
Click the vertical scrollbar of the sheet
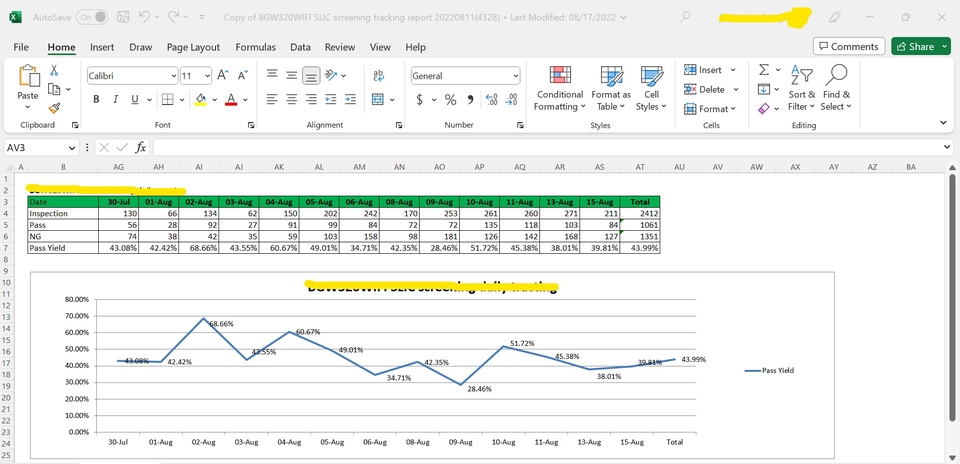click(x=954, y=298)
